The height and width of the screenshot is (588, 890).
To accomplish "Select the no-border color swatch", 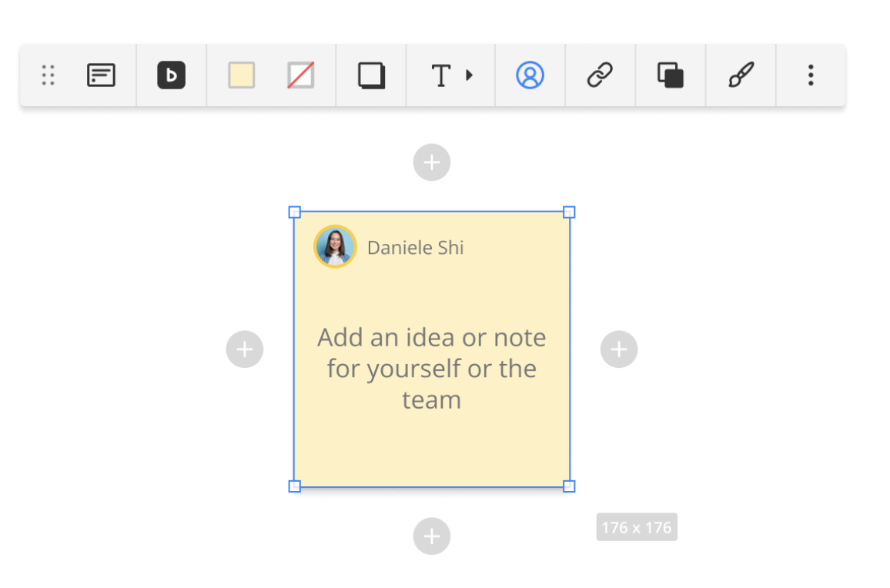I will coord(300,75).
